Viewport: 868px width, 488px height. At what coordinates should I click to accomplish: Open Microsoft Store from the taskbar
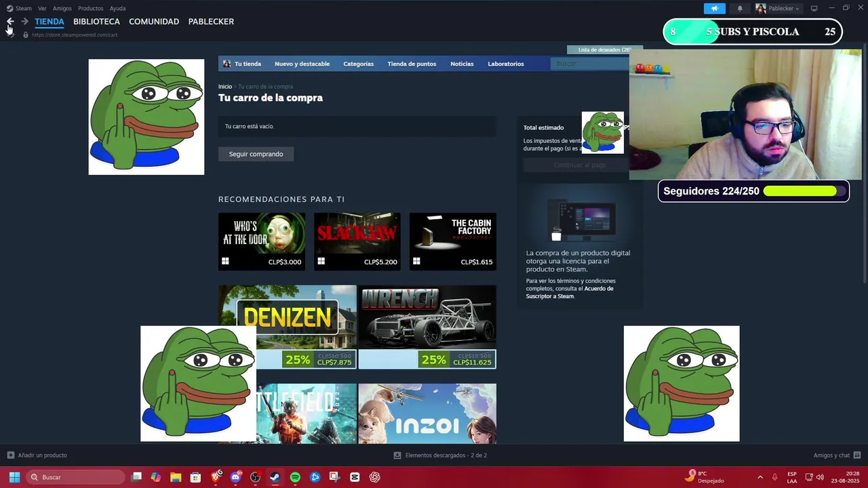pos(195,477)
